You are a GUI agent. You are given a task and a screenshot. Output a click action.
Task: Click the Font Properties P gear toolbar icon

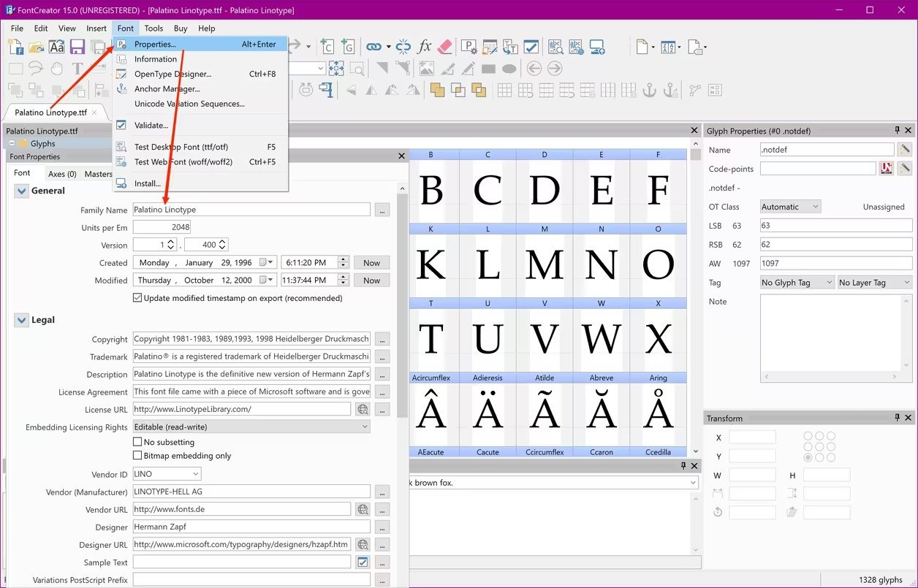(x=469, y=47)
